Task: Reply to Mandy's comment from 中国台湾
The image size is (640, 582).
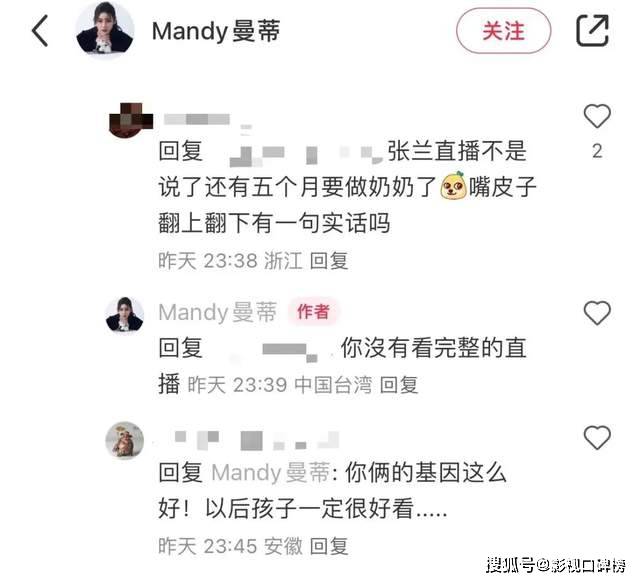Action: click(x=399, y=385)
